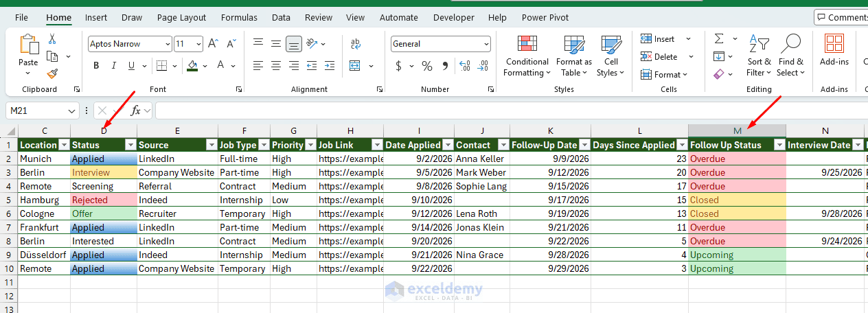Click Decrease Decimal
868x313 pixels.
pos(483,66)
